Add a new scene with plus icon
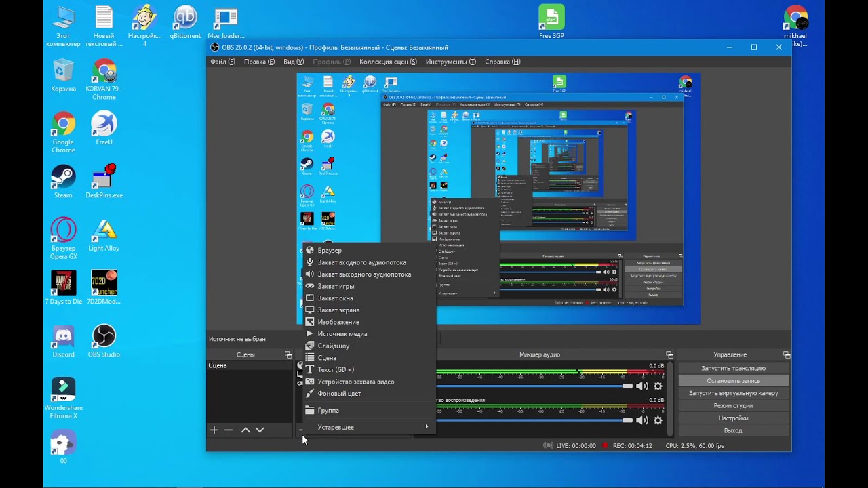The width and height of the screenshot is (868, 488). [214, 430]
